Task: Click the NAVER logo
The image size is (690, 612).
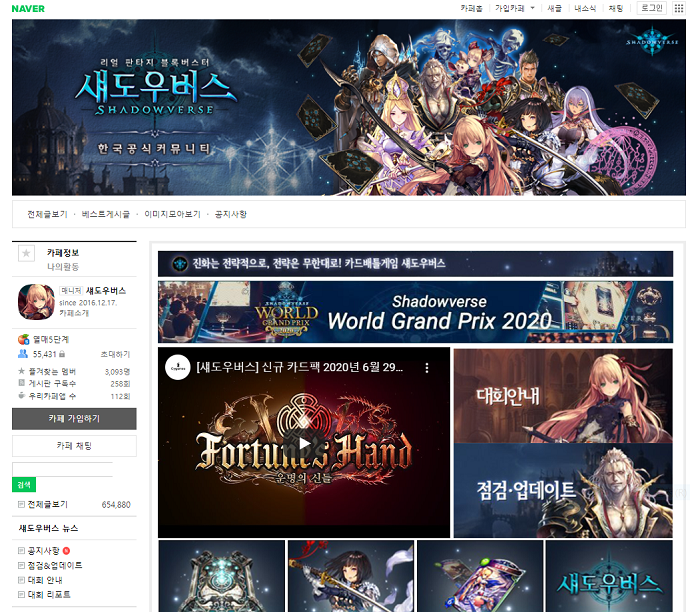Action: click(x=28, y=8)
